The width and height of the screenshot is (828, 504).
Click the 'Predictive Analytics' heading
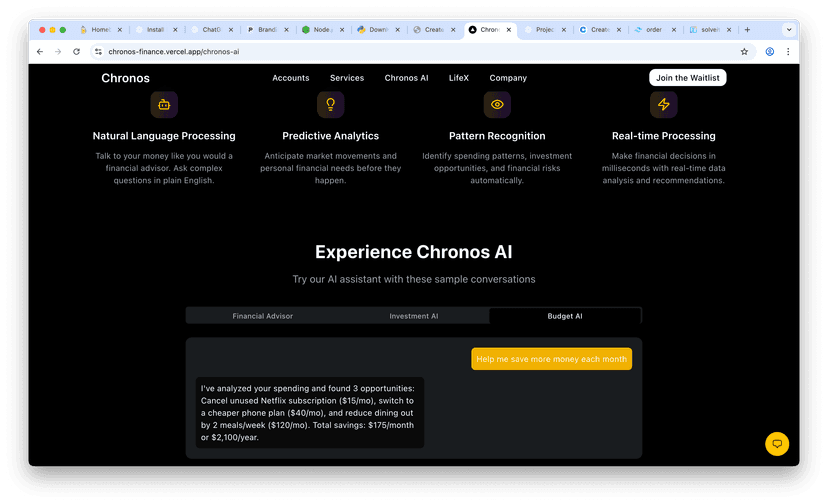tap(331, 136)
